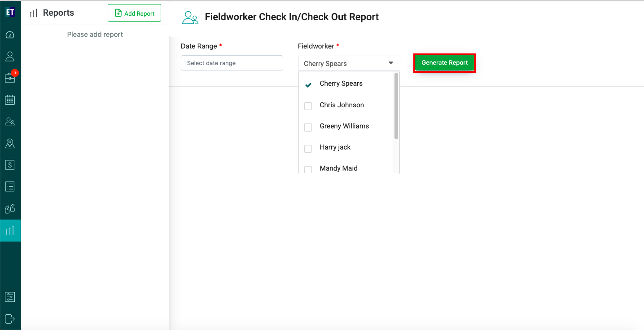Click the Reports panel header bar-chart icon
The width and height of the screenshot is (644, 330).
tap(34, 13)
